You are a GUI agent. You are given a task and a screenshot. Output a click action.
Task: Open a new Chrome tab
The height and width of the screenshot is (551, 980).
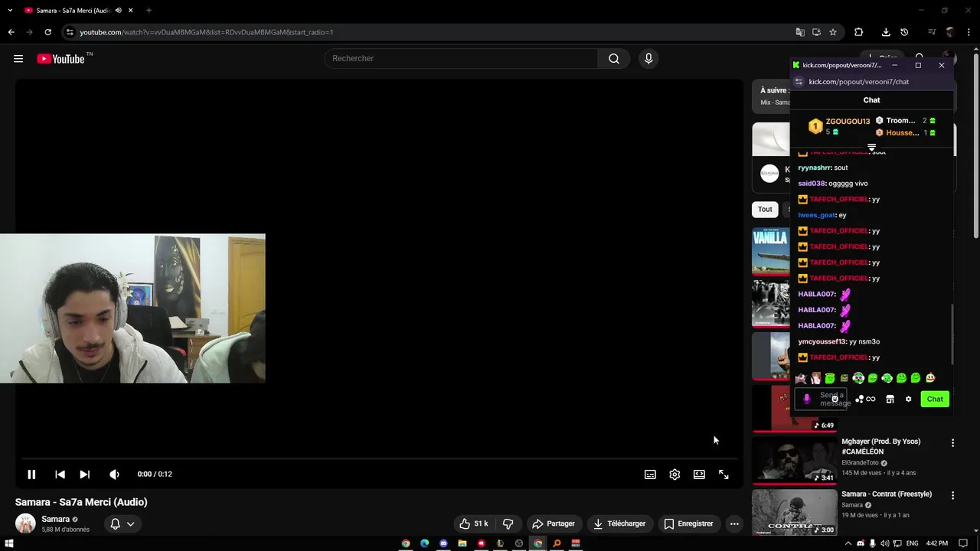pos(149,11)
